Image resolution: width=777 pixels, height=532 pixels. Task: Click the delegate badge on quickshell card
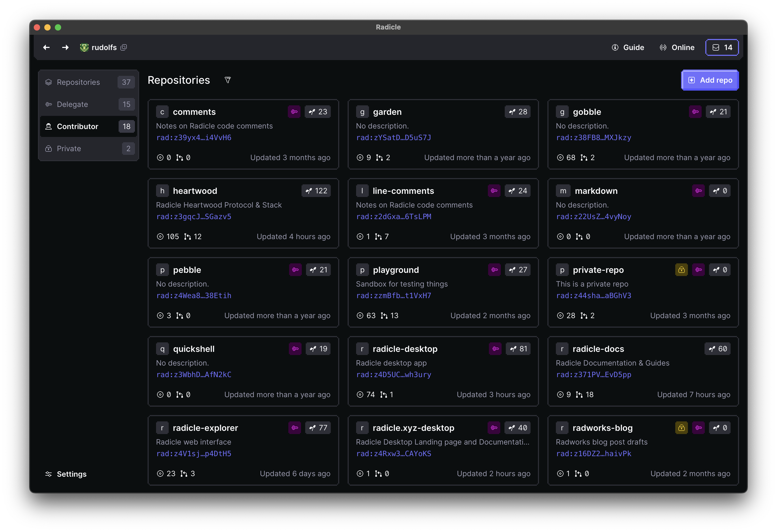[x=295, y=349]
